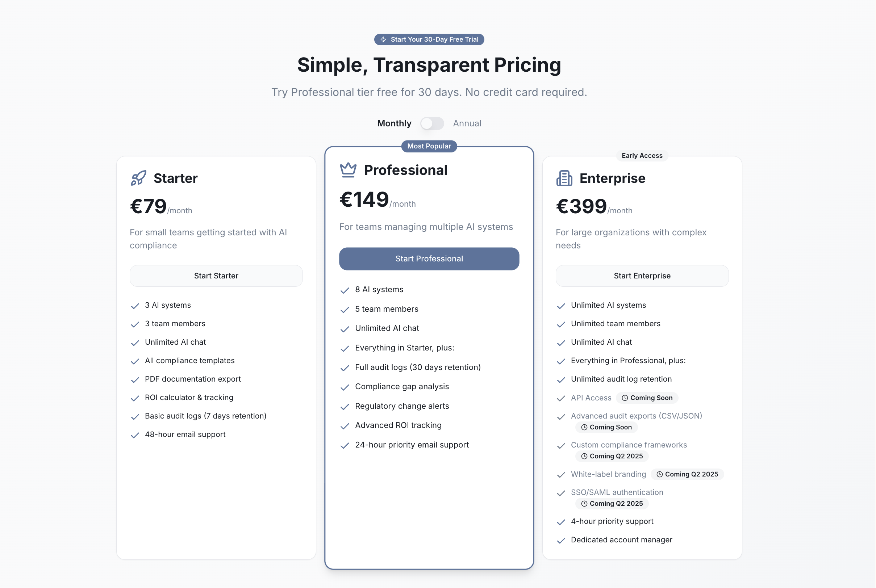Click the lightning bolt in free trial badge
The image size is (876, 588).
click(x=383, y=39)
